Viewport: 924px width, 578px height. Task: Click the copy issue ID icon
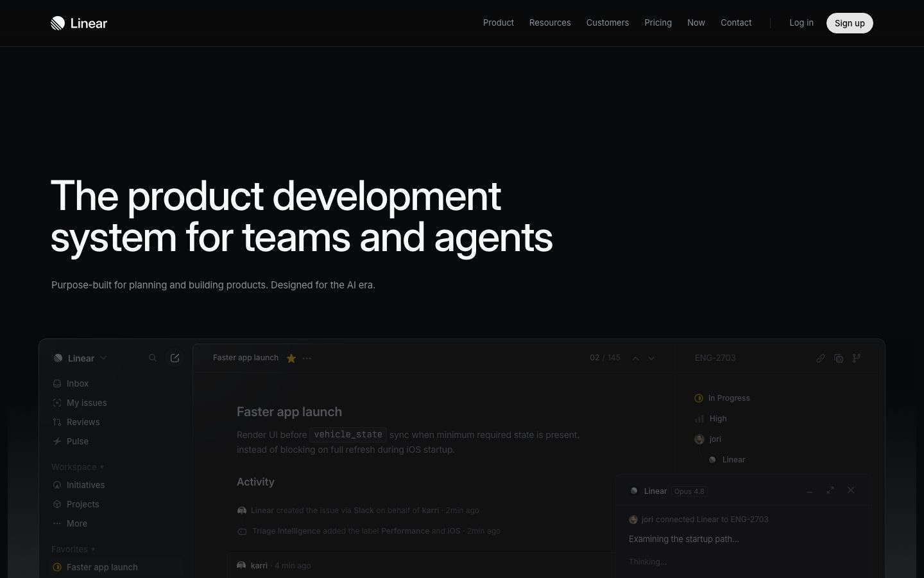point(839,358)
